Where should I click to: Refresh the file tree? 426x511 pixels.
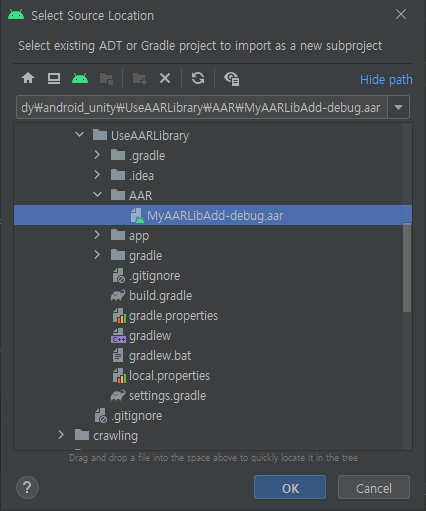point(198,78)
